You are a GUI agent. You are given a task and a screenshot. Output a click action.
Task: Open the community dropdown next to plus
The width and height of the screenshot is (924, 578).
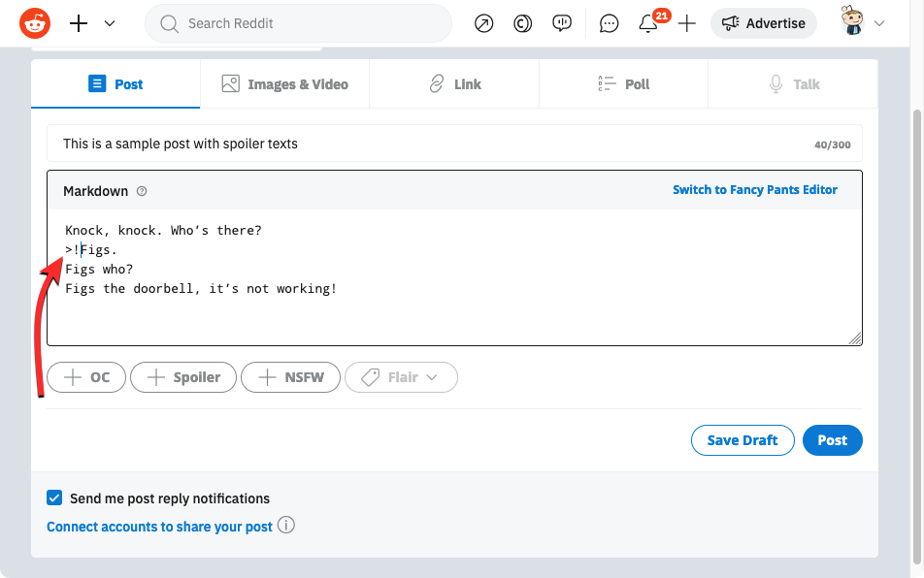(x=110, y=23)
